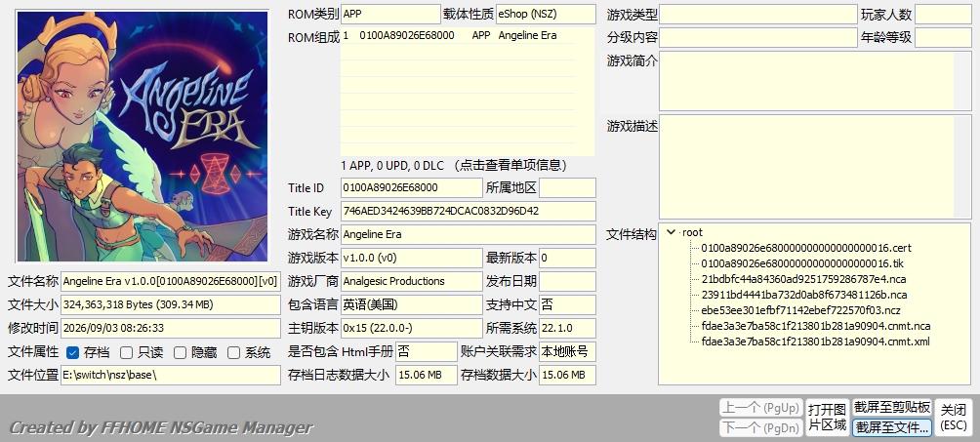
Task: Select 23911bd4441ba732d0ab8f673481126b.nca tree item
Action: tap(803, 295)
